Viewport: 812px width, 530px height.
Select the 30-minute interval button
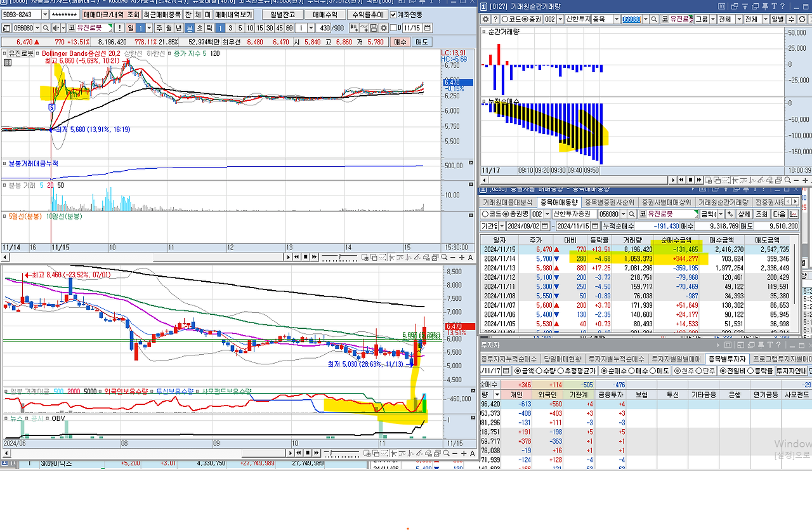click(x=270, y=28)
